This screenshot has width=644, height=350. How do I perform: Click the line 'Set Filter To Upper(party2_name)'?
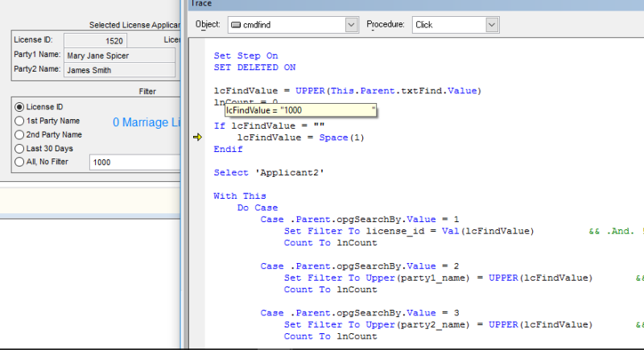tap(438, 324)
